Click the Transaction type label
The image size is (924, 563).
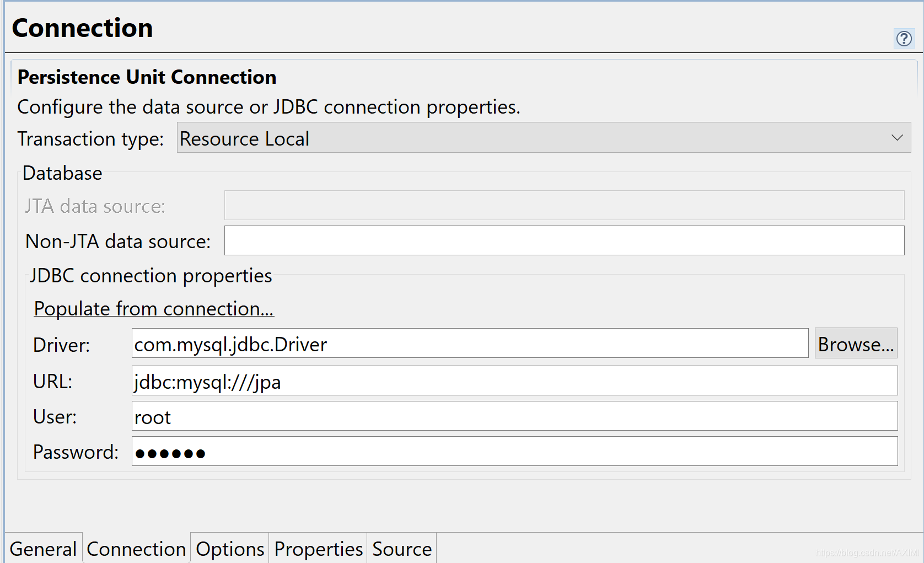tap(90, 139)
